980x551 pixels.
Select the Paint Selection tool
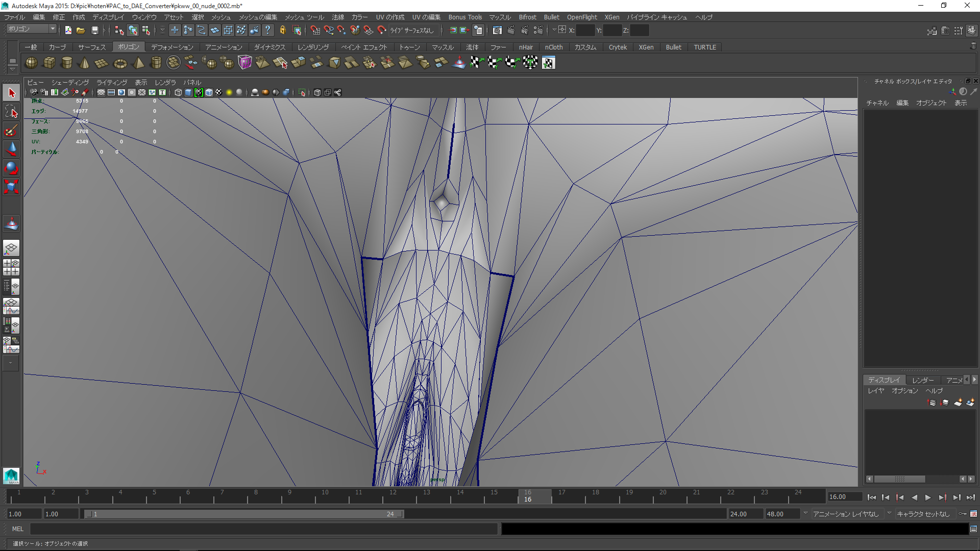pyautogui.click(x=11, y=131)
